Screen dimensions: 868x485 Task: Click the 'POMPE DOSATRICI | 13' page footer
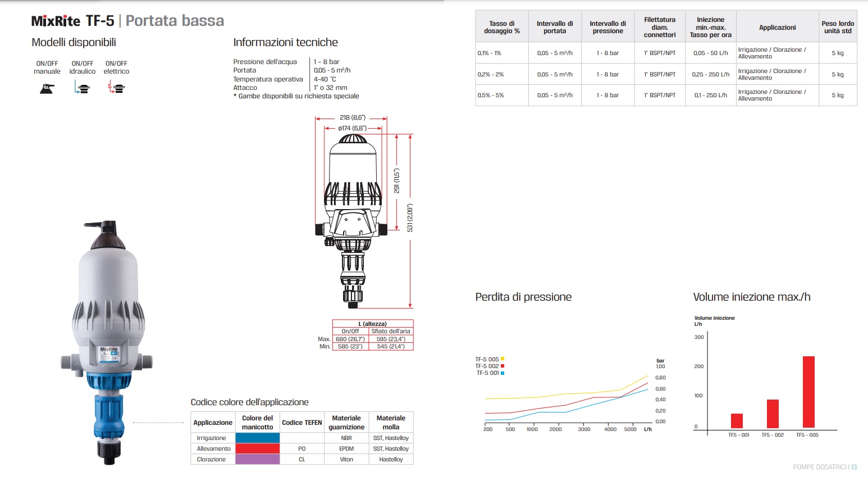tap(825, 467)
